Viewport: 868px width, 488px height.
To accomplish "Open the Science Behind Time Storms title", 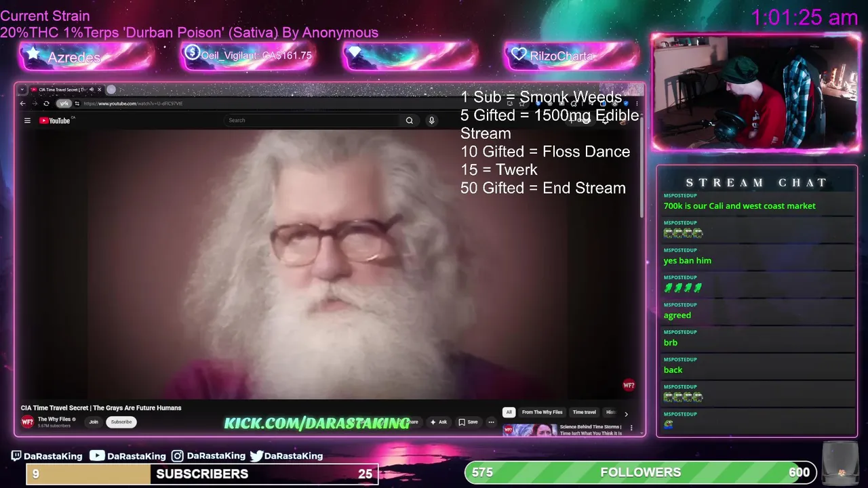I will [x=591, y=430].
